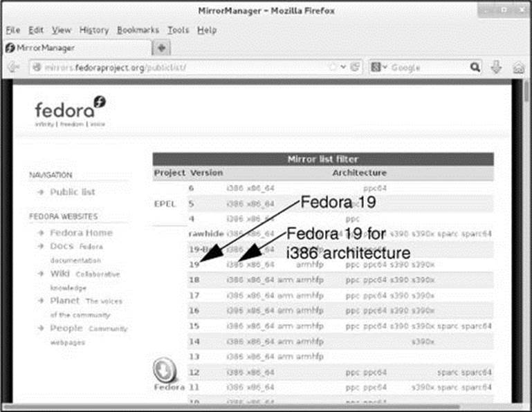Select the rawhide version link
532x412 pixels.
(x=206, y=234)
